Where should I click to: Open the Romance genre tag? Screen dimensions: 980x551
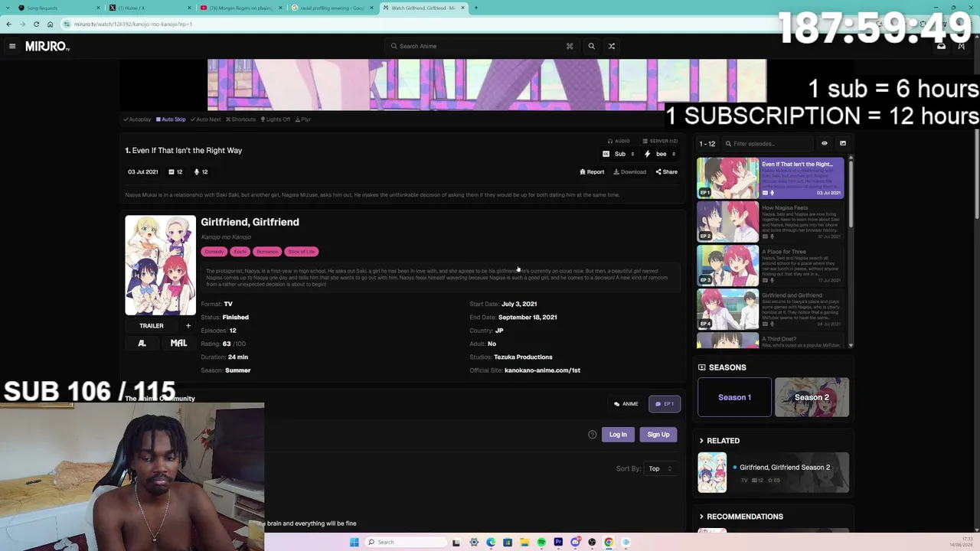pyautogui.click(x=267, y=252)
